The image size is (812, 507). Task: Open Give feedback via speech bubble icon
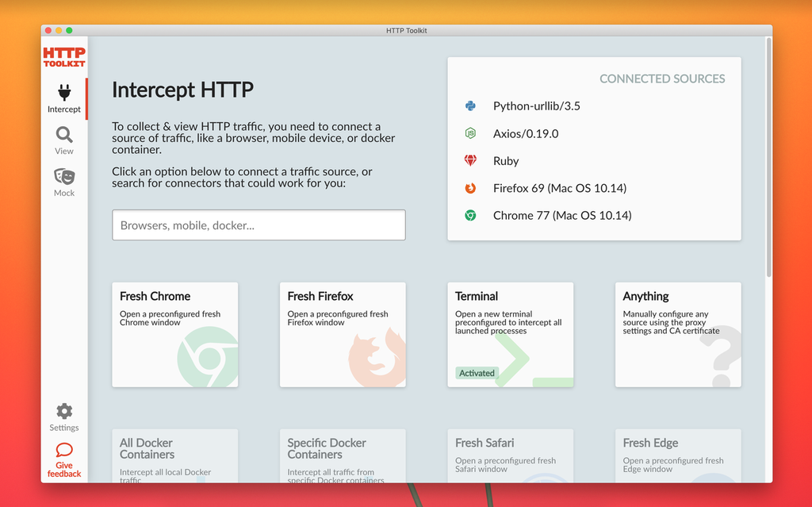[63, 451]
